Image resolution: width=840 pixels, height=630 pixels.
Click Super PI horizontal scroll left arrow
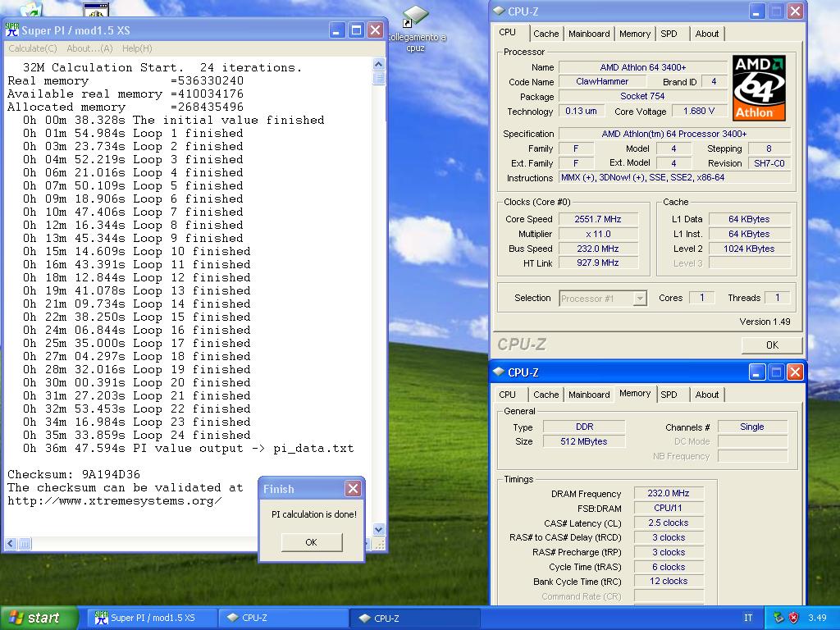click(x=11, y=545)
